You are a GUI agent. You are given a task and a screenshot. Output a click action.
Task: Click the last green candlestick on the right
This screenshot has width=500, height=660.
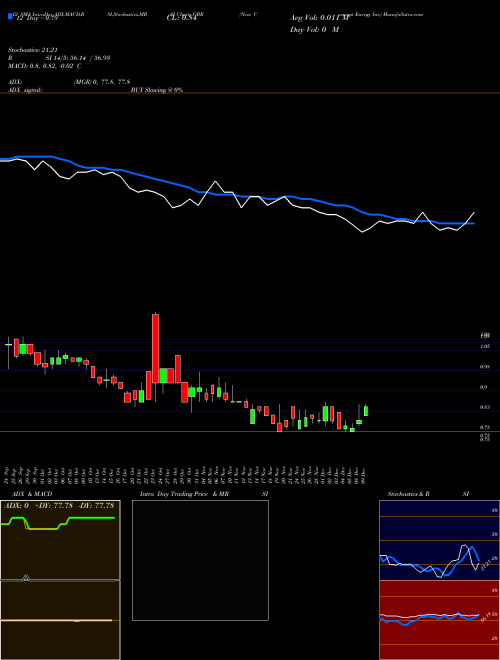(366, 410)
